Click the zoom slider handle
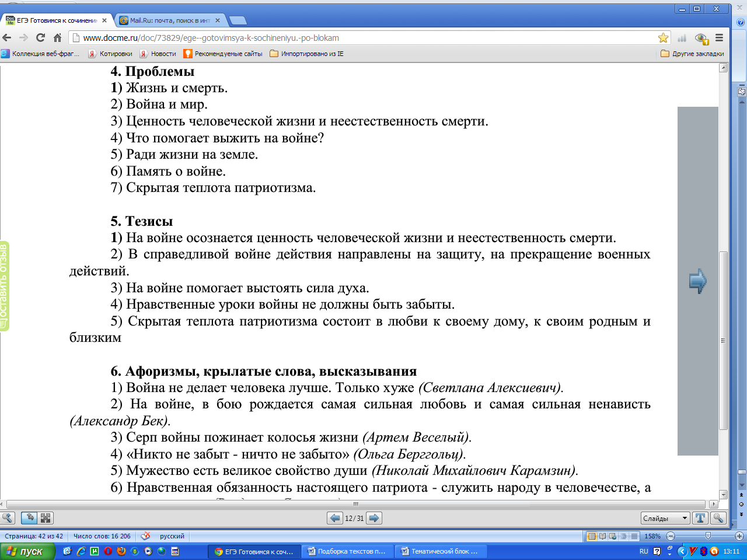Viewport: 747px width, 560px height. (x=708, y=536)
